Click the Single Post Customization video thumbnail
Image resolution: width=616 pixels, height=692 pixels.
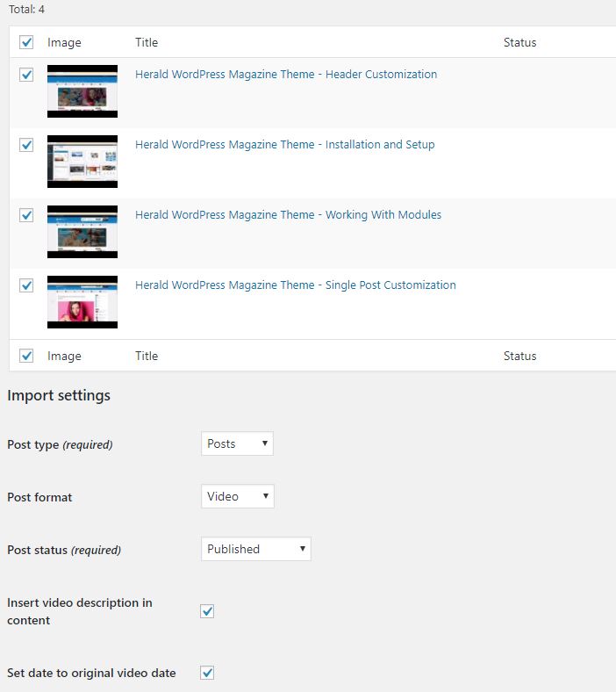82,302
